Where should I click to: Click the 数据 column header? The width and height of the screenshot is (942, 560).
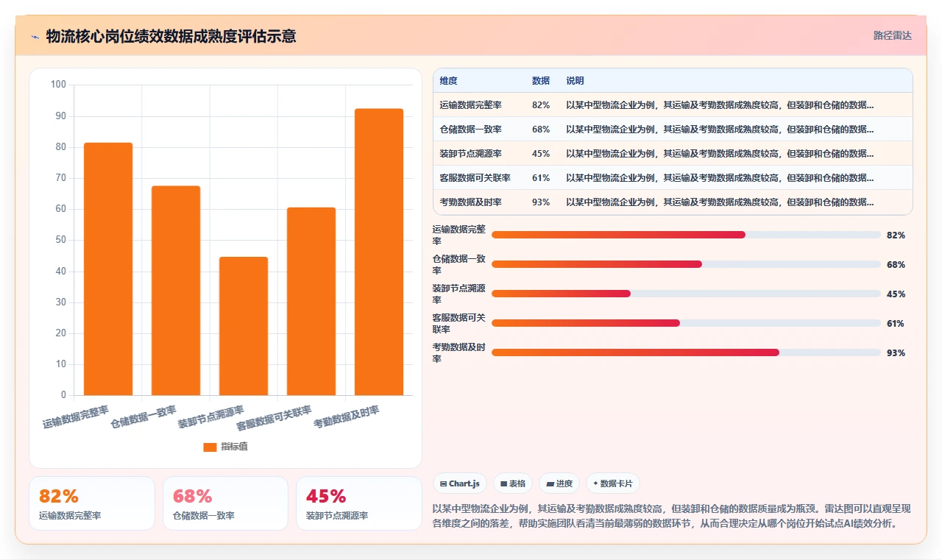tap(541, 81)
